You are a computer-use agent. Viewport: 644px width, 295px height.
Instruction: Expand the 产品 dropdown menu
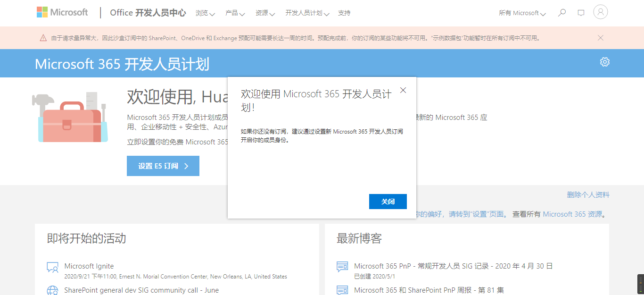click(x=235, y=13)
